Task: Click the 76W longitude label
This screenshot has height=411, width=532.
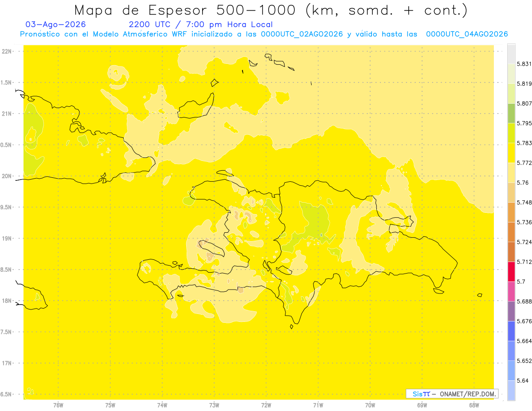Action: point(58,405)
